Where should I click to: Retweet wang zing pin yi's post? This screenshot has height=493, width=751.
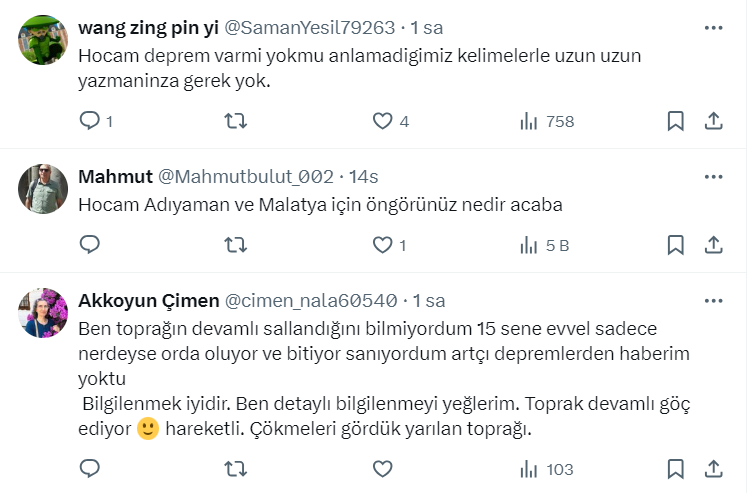point(235,121)
